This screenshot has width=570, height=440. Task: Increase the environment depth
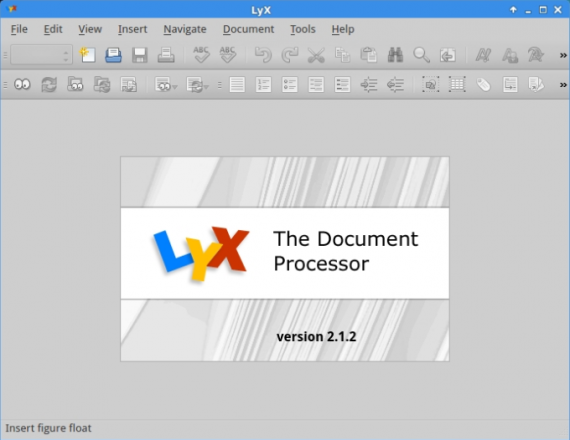pos(369,85)
